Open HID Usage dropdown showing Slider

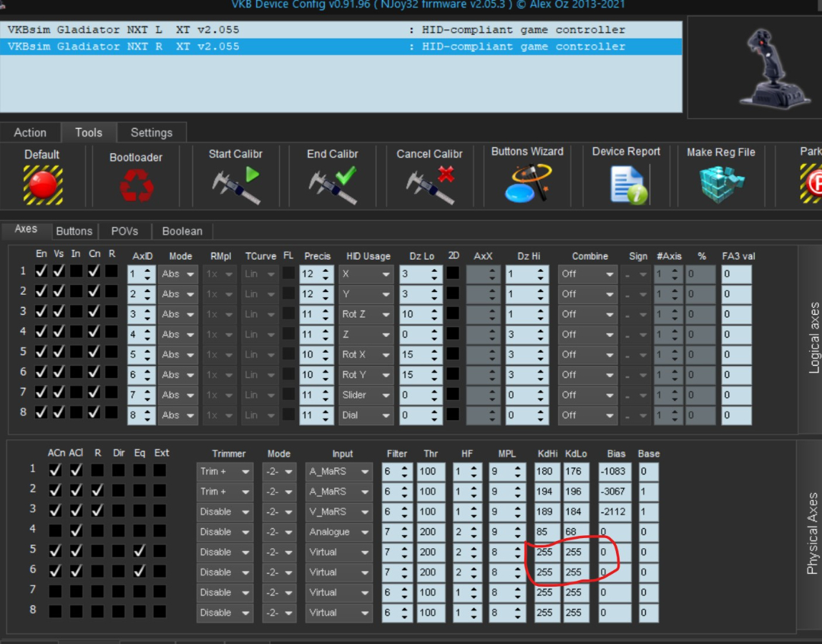[366, 395]
